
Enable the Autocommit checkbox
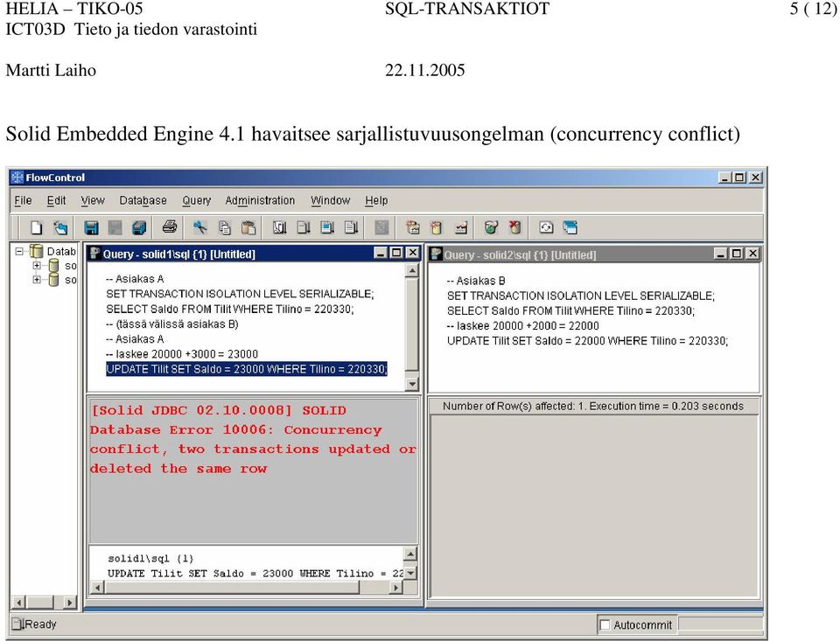click(x=605, y=625)
